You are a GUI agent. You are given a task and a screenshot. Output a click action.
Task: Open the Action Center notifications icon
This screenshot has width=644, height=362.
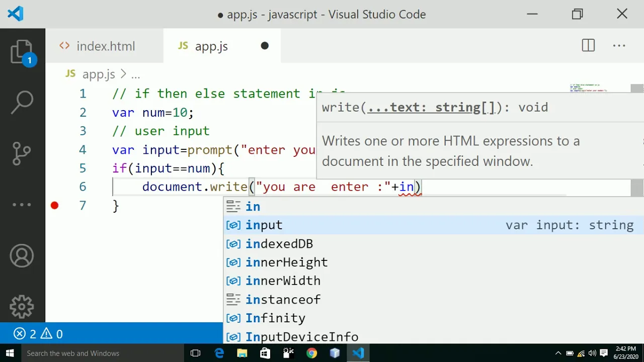(x=604, y=353)
